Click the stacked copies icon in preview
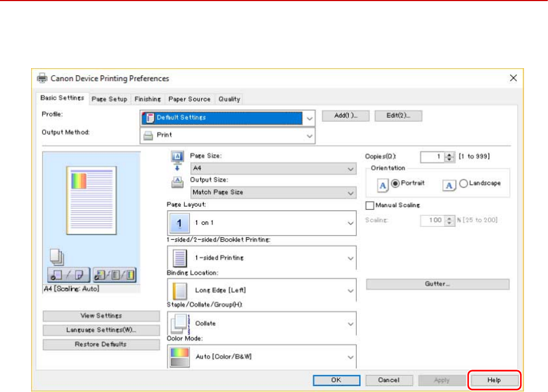 click(x=57, y=257)
